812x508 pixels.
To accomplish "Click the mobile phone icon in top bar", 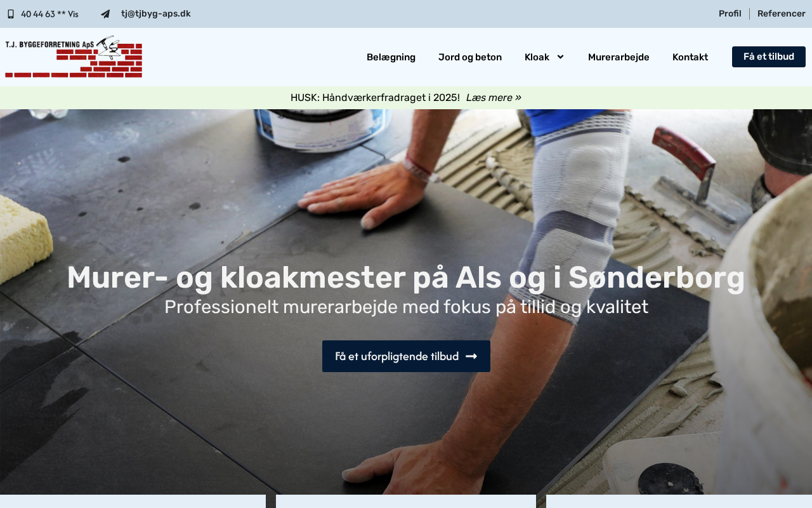I will (10, 14).
